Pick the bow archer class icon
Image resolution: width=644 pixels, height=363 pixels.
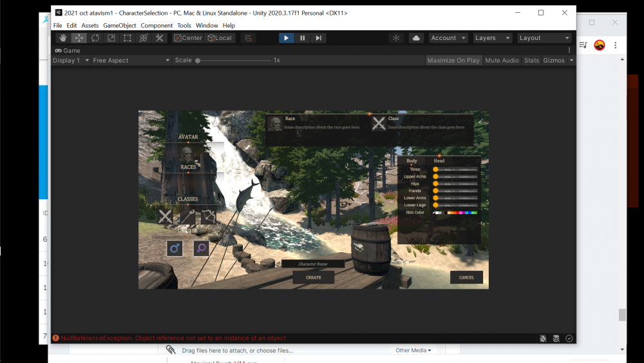[x=208, y=217]
